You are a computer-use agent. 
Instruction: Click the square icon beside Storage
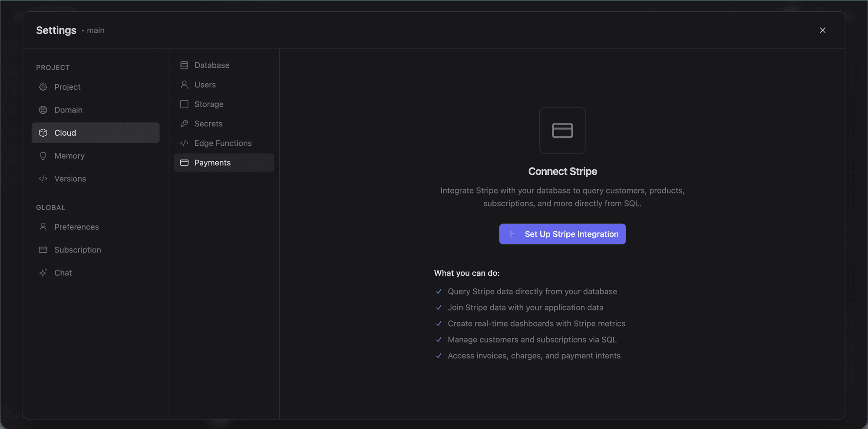(x=184, y=104)
